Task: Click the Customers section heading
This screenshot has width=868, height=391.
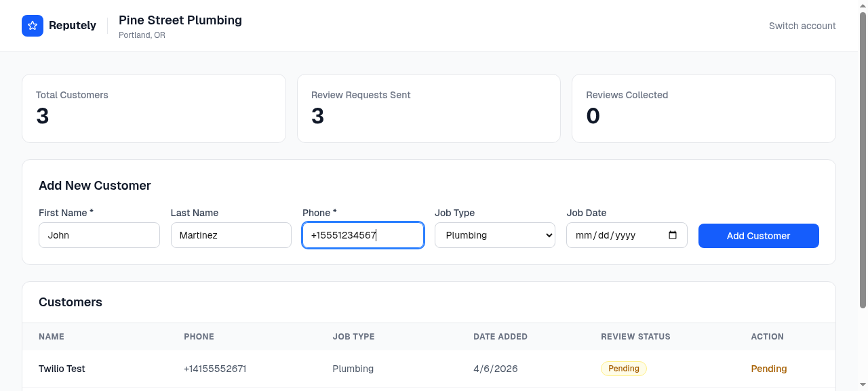Action: click(71, 302)
